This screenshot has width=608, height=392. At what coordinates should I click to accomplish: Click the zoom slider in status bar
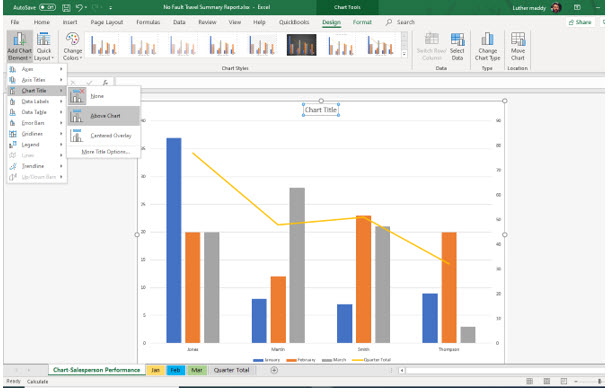pyautogui.click(x=589, y=382)
